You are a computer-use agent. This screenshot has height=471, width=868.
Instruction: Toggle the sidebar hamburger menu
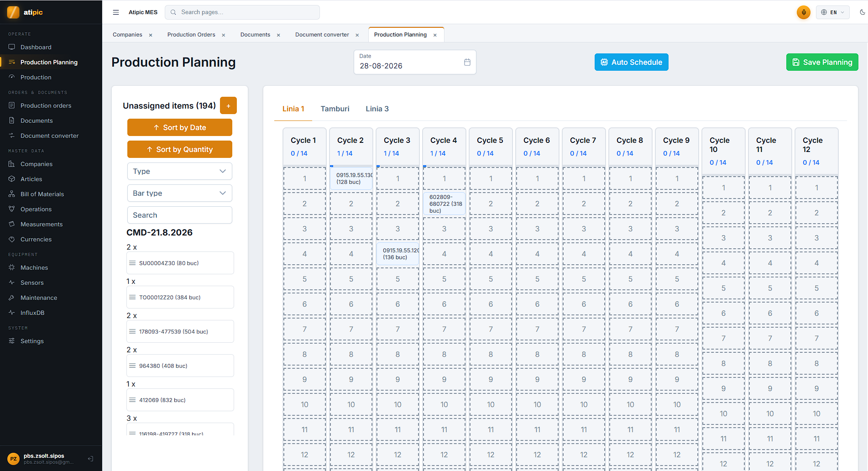pyautogui.click(x=116, y=12)
